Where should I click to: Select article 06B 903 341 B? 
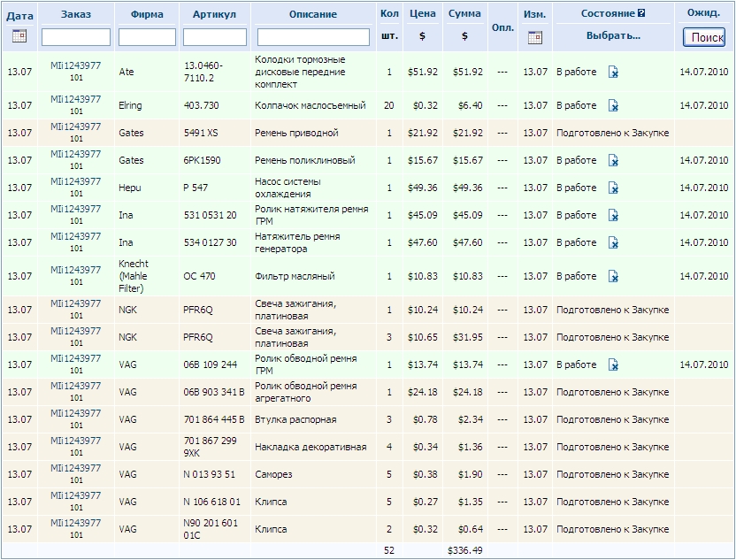point(214,393)
